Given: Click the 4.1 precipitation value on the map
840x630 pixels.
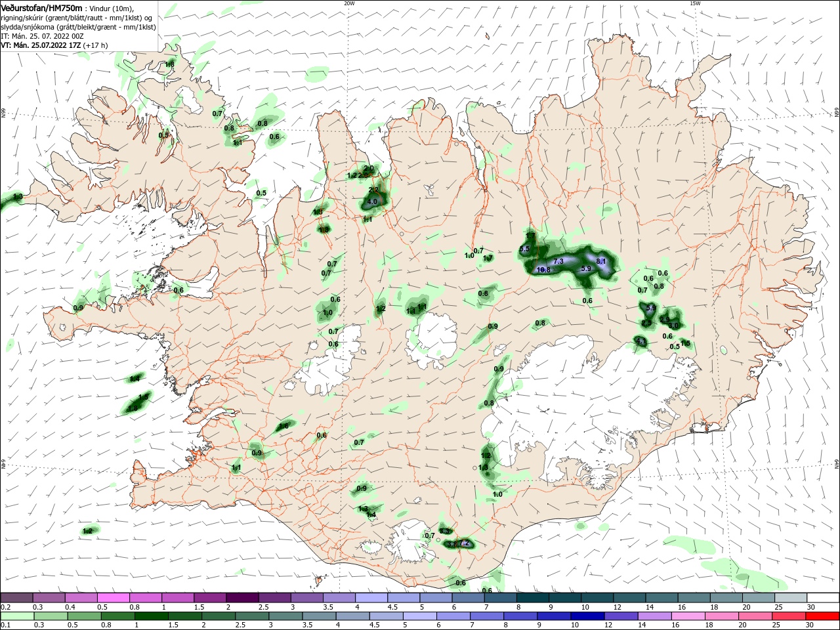Looking at the screenshot, I should click(x=641, y=342).
